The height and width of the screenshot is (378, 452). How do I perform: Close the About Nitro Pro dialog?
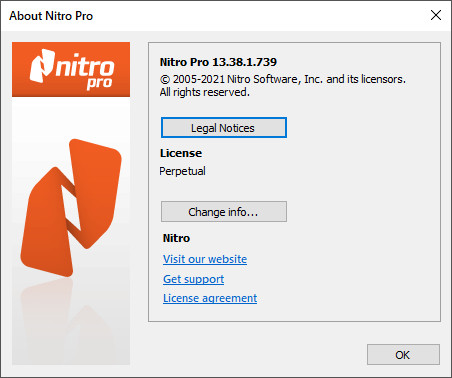tap(436, 15)
